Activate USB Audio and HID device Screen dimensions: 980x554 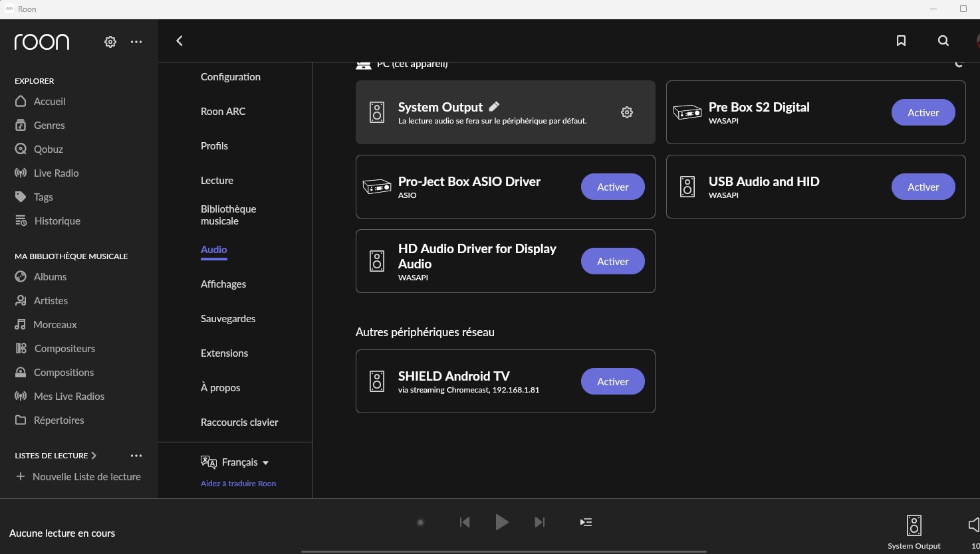pos(923,187)
